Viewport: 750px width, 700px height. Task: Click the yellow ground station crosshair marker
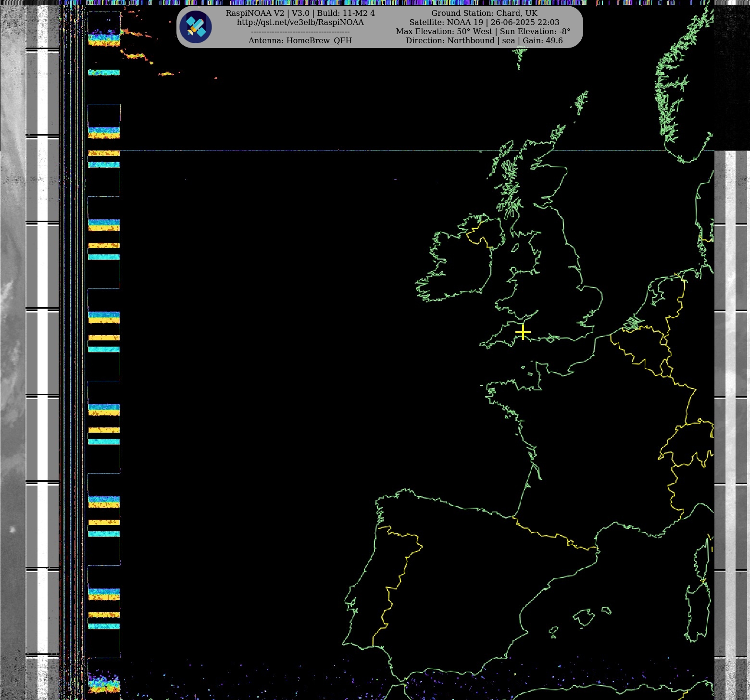[x=523, y=332]
